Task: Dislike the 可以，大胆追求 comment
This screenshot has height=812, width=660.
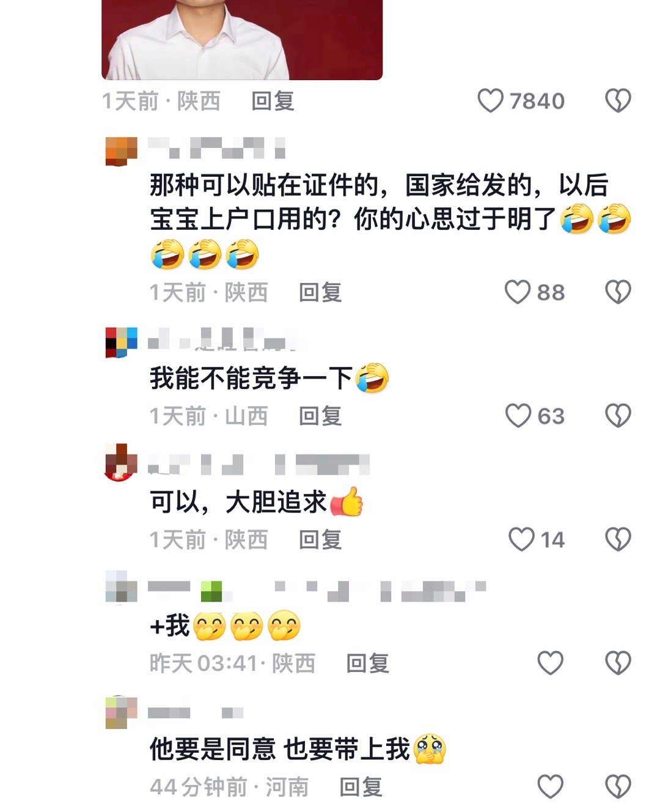Action: [618, 539]
